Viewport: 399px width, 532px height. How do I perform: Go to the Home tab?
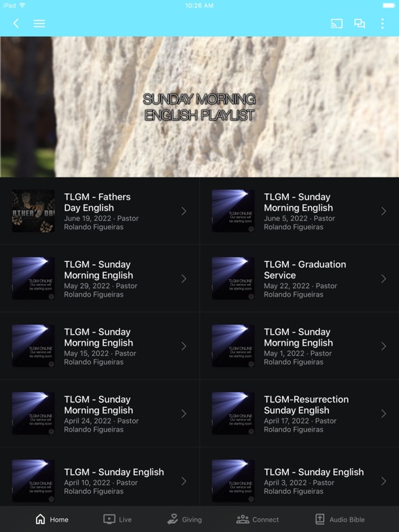tap(52, 519)
